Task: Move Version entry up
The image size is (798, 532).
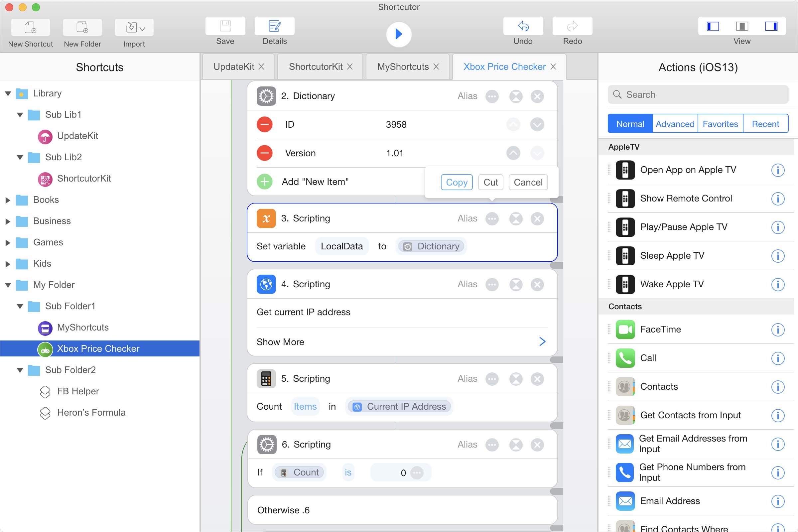Action: click(513, 153)
